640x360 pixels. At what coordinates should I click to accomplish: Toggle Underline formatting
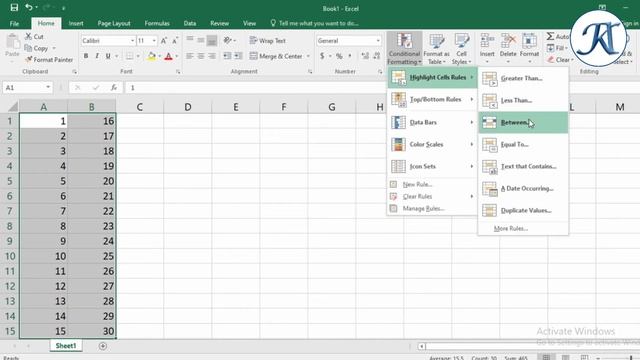click(108, 56)
